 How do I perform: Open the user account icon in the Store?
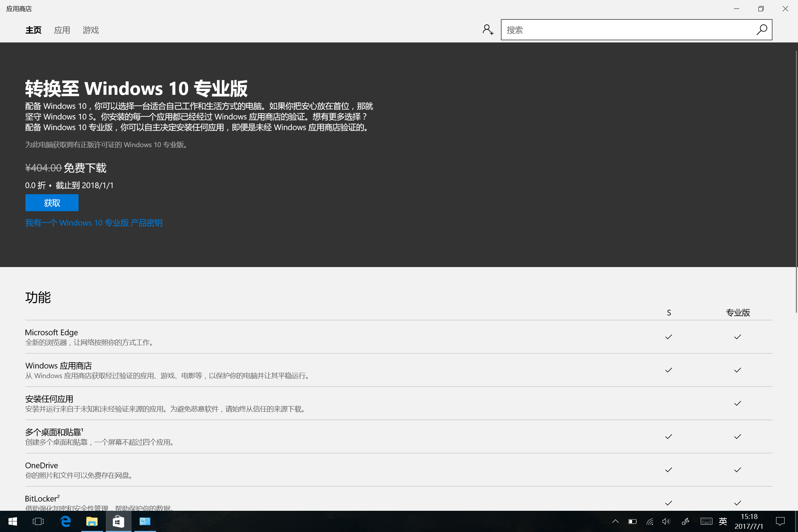pyautogui.click(x=488, y=30)
